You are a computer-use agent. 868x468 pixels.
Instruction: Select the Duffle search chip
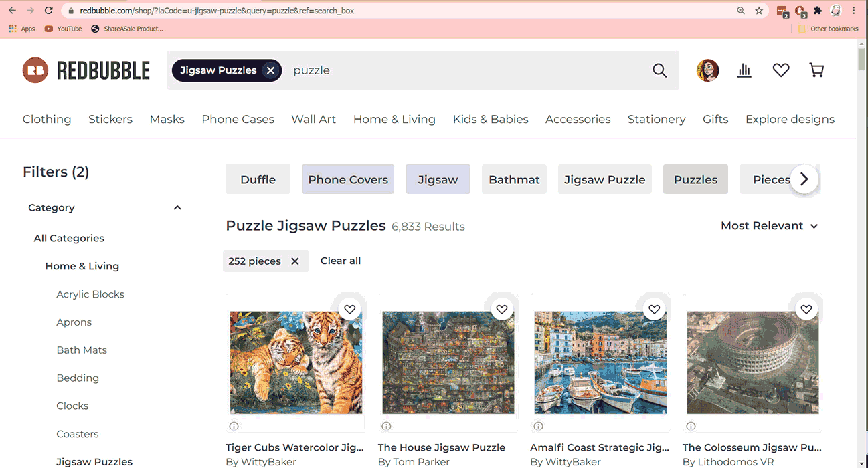[x=258, y=179]
